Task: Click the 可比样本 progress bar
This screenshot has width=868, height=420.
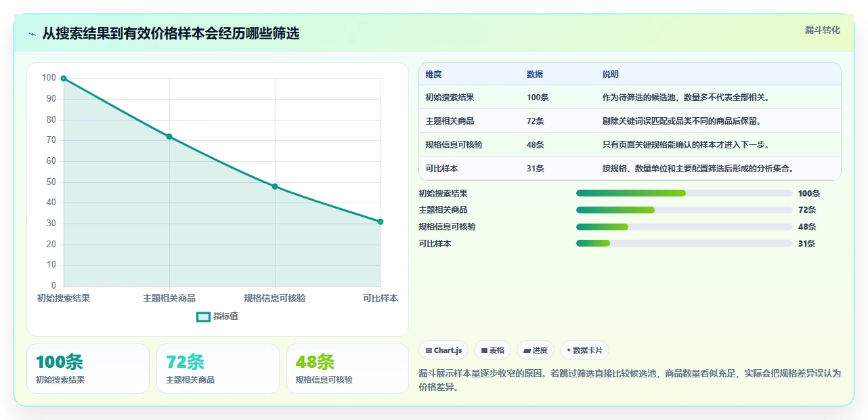Action: [684, 244]
